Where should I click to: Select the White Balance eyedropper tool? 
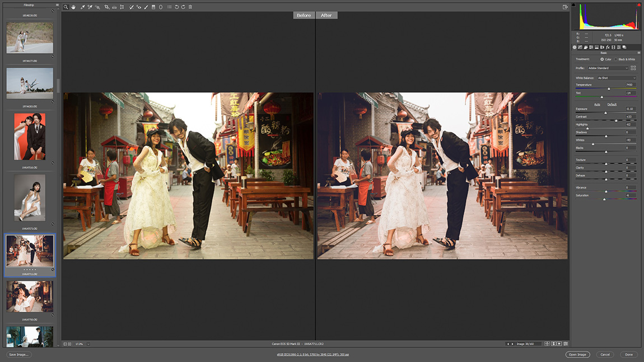click(x=82, y=7)
